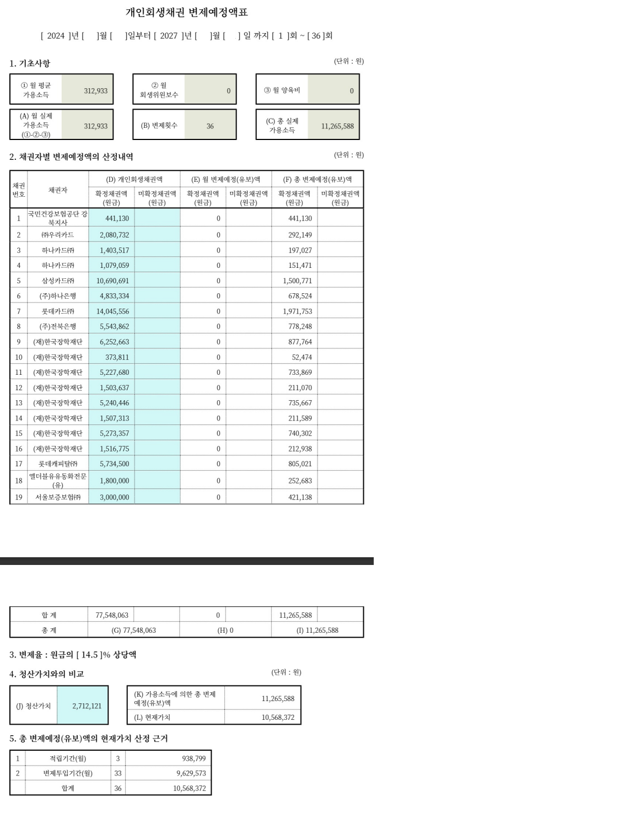The image size is (635, 840).
Task: Click the (L) 현재가치 value 10,568,372
Action: (x=278, y=717)
